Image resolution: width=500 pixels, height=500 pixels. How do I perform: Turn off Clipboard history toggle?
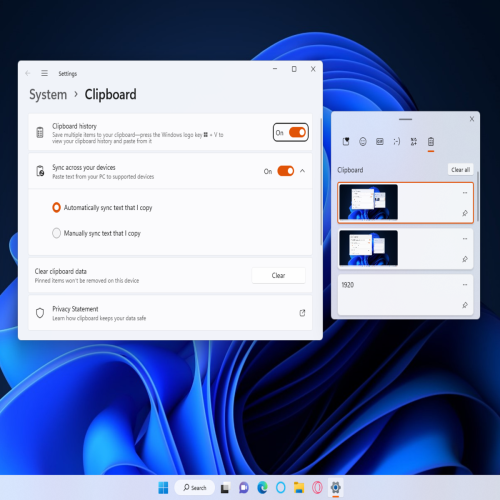point(297,132)
